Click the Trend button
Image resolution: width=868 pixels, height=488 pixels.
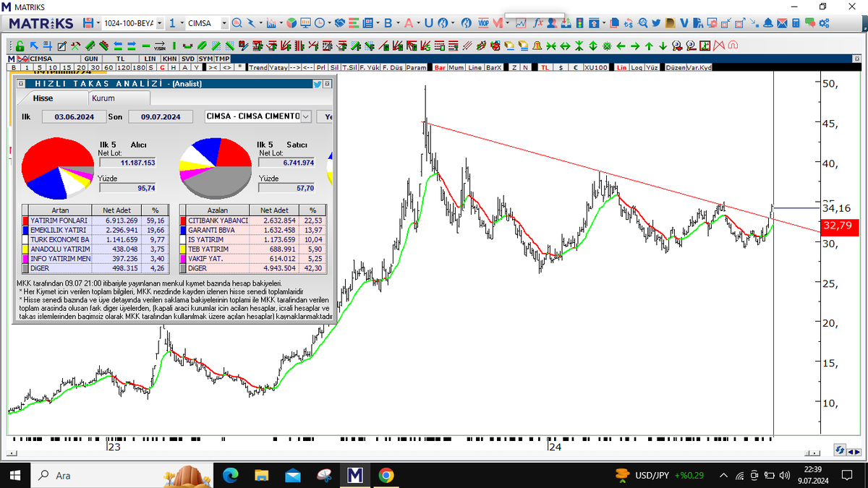pyautogui.click(x=258, y=68)
